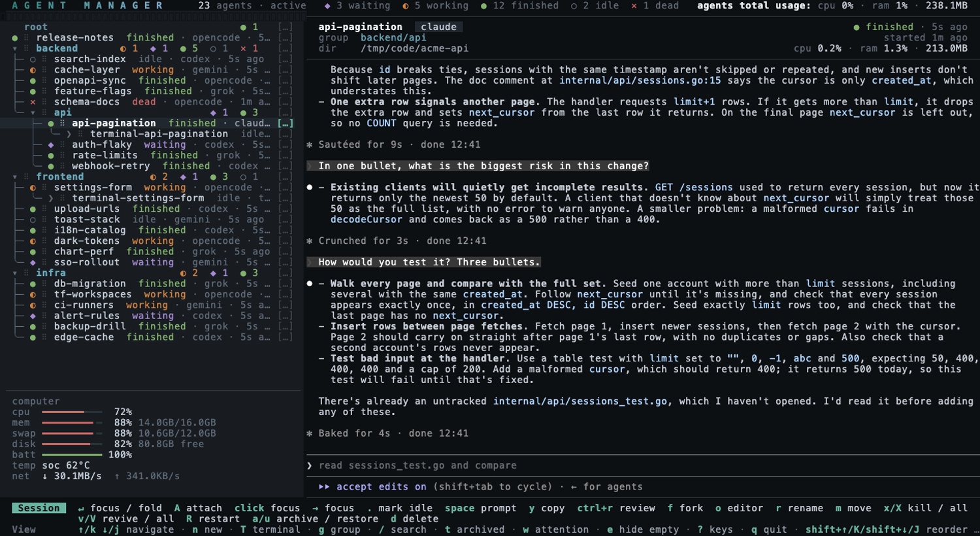
Task: Select the View tab in the footer
Action: (24, 529)
